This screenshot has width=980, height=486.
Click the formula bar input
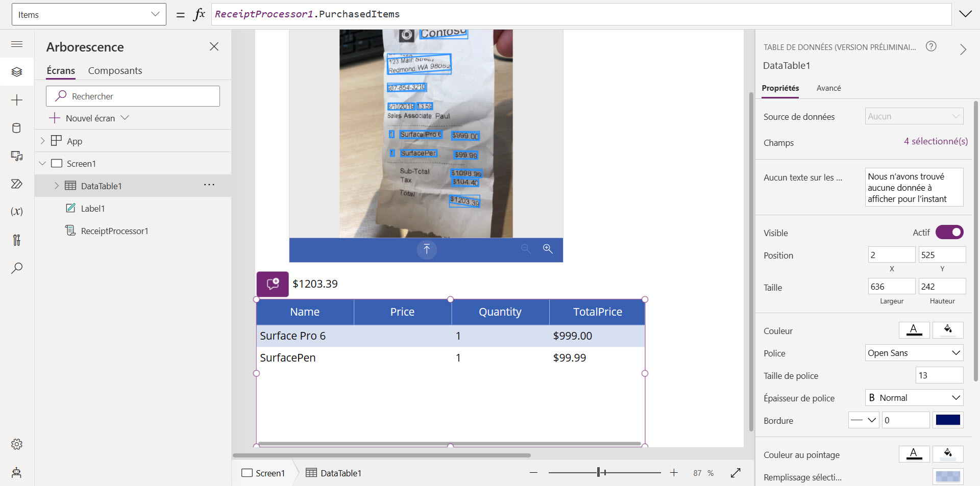click(x=581, y=14)
